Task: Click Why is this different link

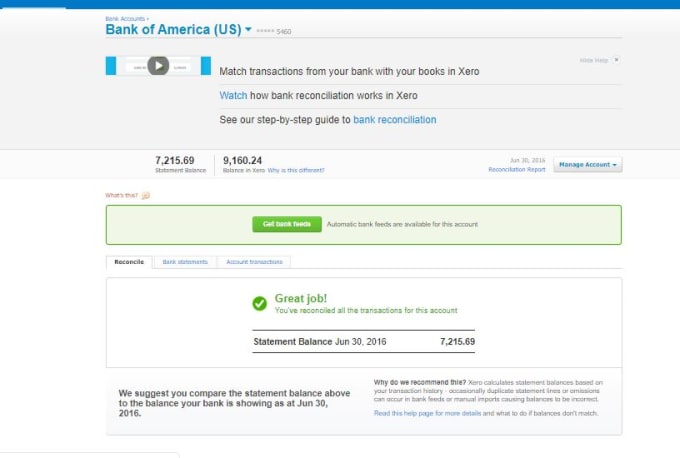Action: [x=296, y=170]
